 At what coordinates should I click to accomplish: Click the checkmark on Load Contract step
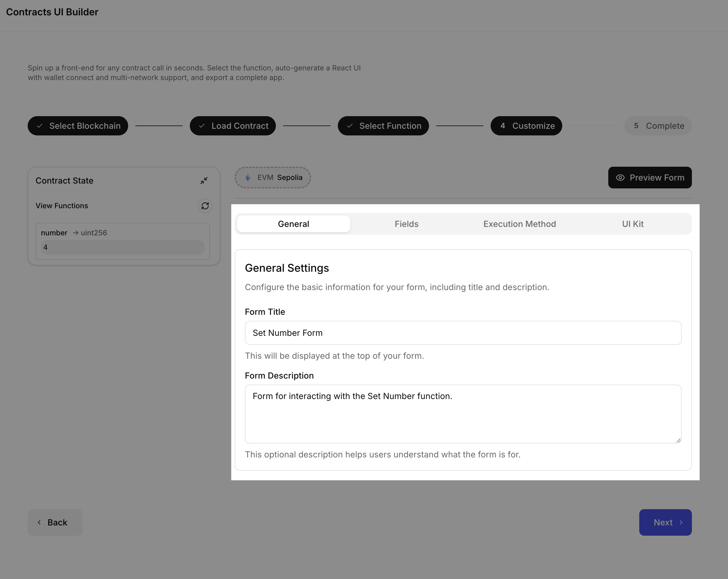[202, 126]
